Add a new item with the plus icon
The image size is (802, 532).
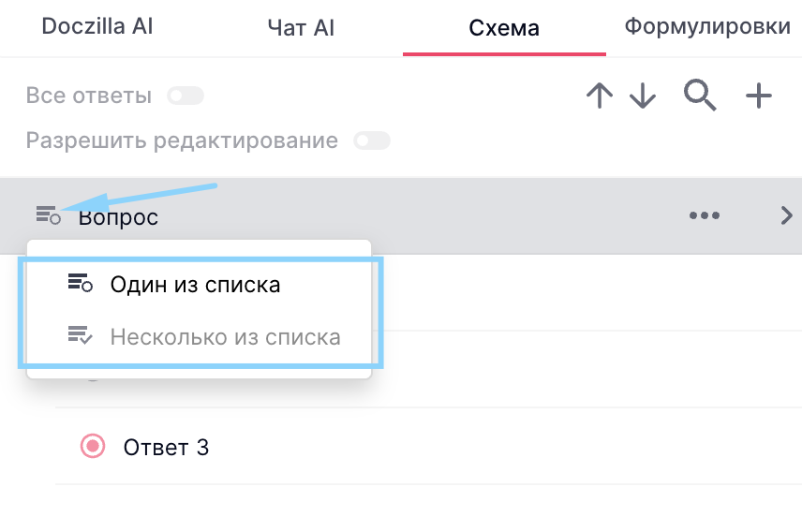pos(758,96)
